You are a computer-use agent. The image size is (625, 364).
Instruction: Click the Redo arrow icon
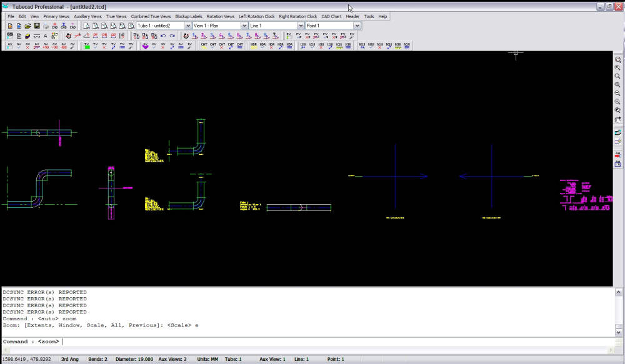click(x=172, y=36)
